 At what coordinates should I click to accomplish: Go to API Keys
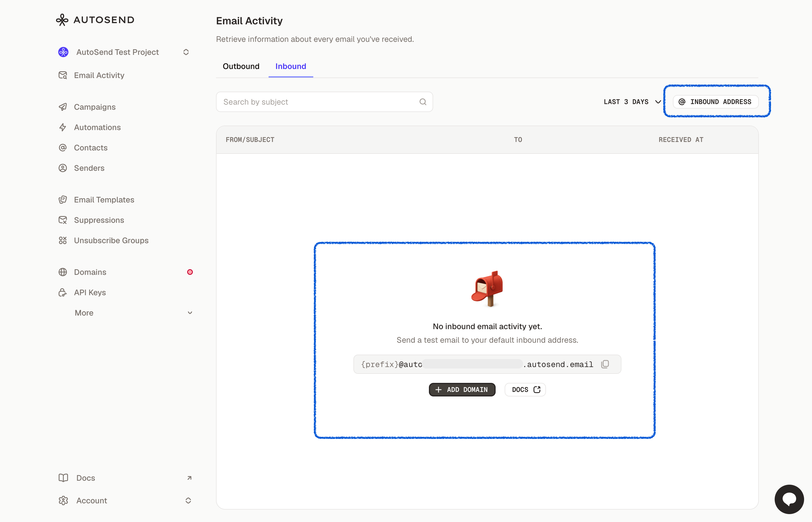click(x=90, y=292)
